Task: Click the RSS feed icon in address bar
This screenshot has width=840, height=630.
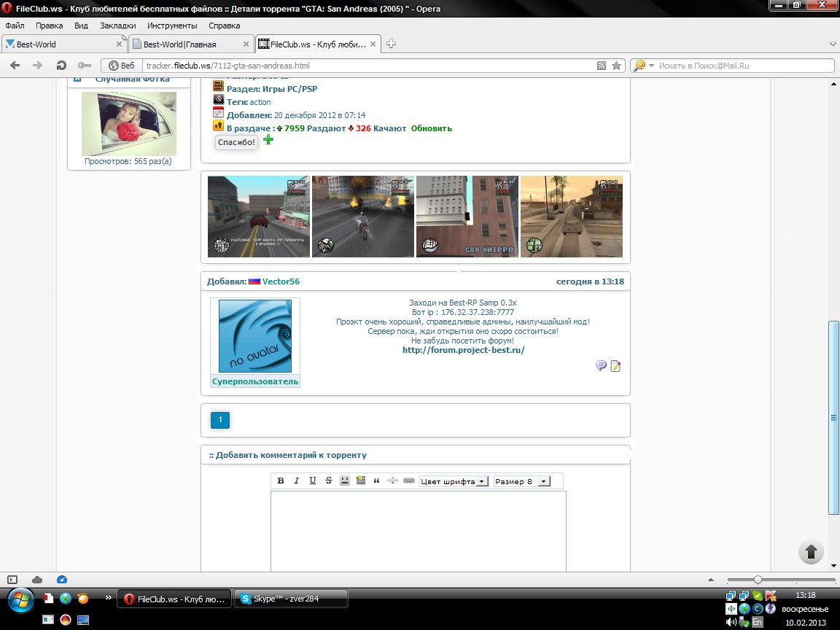Action: click(602, 66)
